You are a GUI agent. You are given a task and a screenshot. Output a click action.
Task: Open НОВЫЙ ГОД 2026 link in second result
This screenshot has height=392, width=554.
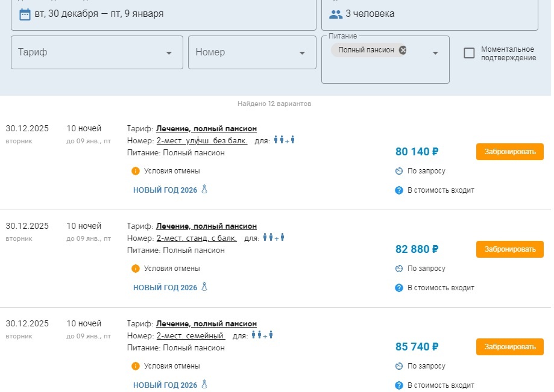tap(165, 288)
